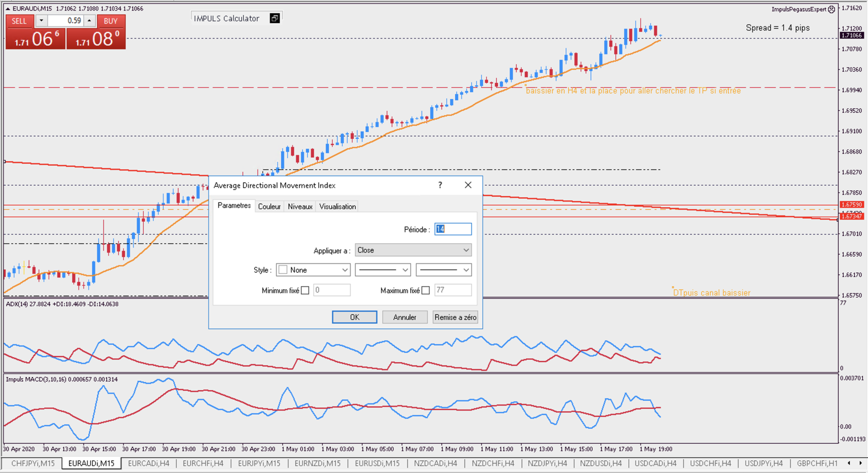
Task: Click the Remise a zéro button
Action: click(x=455, y=317)
